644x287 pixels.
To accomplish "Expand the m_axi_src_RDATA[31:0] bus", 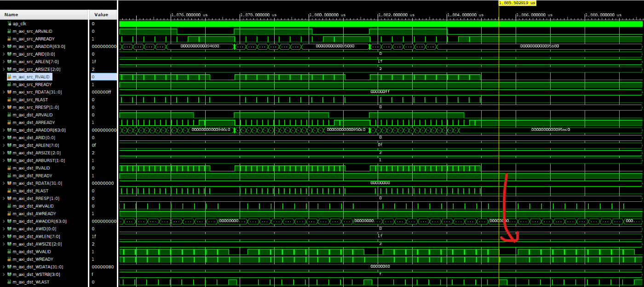I will 4,92.
